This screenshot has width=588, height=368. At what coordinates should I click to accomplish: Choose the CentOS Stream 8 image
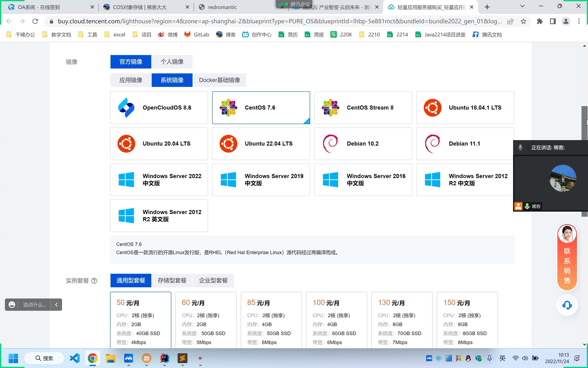point(363,108)
